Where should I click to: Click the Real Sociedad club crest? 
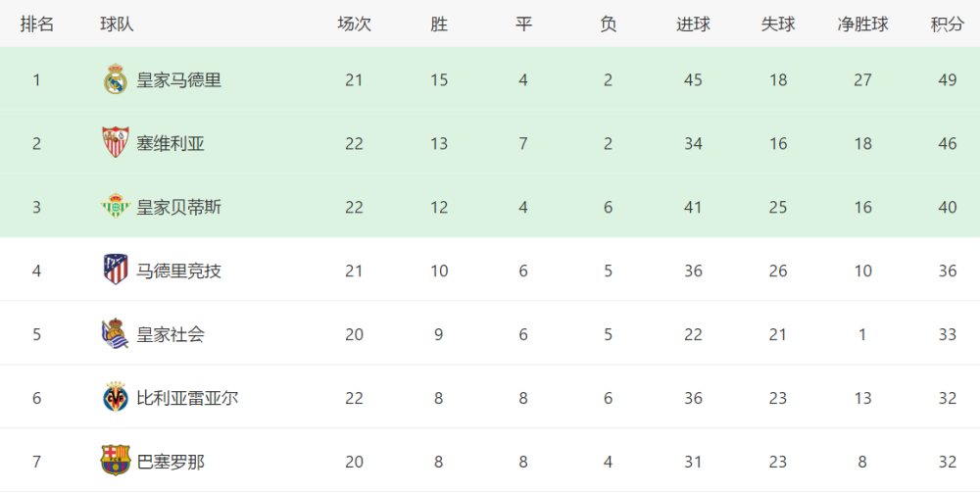(116, 333)
